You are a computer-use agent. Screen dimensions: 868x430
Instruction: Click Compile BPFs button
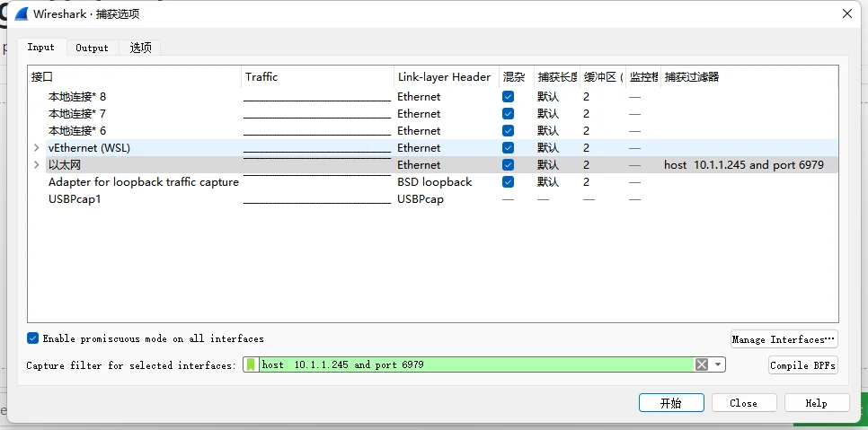click(802, 365)
